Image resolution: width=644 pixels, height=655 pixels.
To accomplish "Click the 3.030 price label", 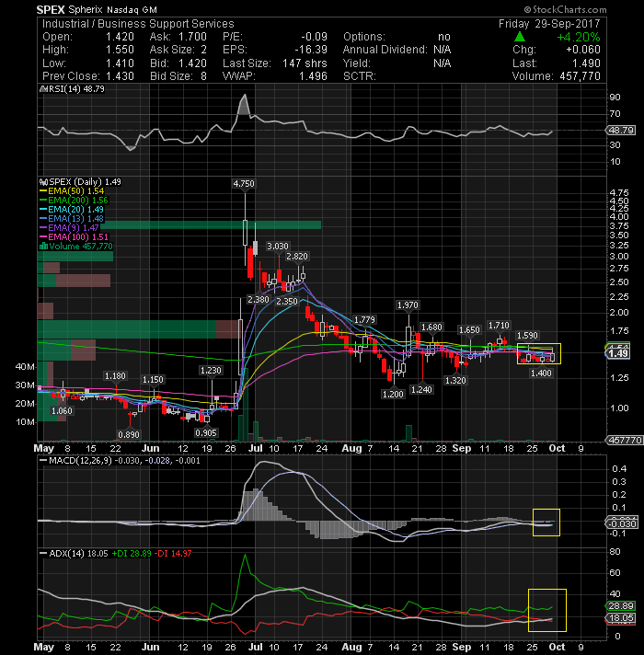I will click(278, 247).
